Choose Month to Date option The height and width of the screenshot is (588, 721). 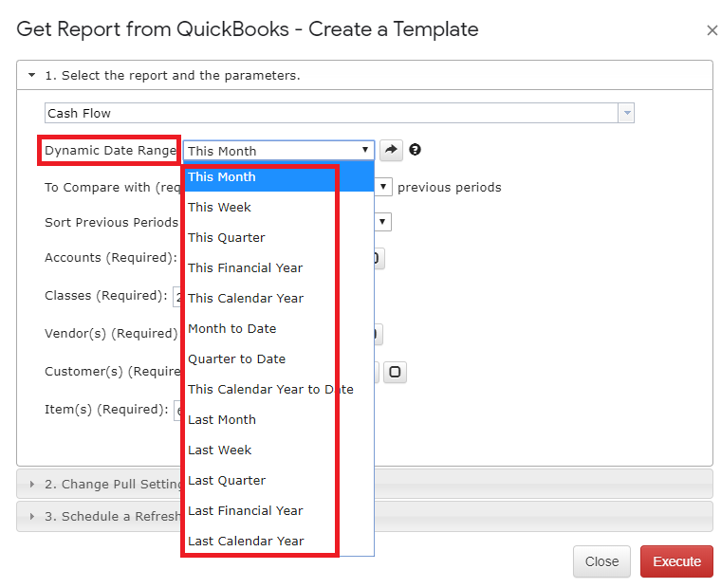(x=231, y=328)
